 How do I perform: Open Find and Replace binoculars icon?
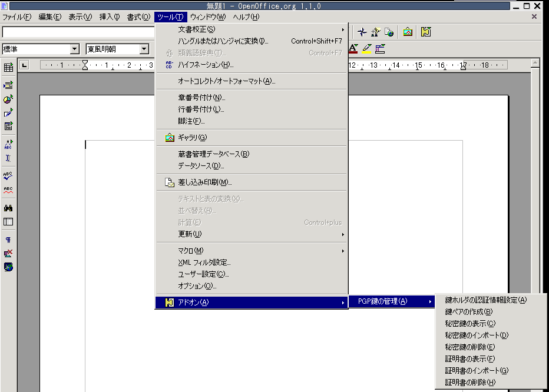point(8,208)
